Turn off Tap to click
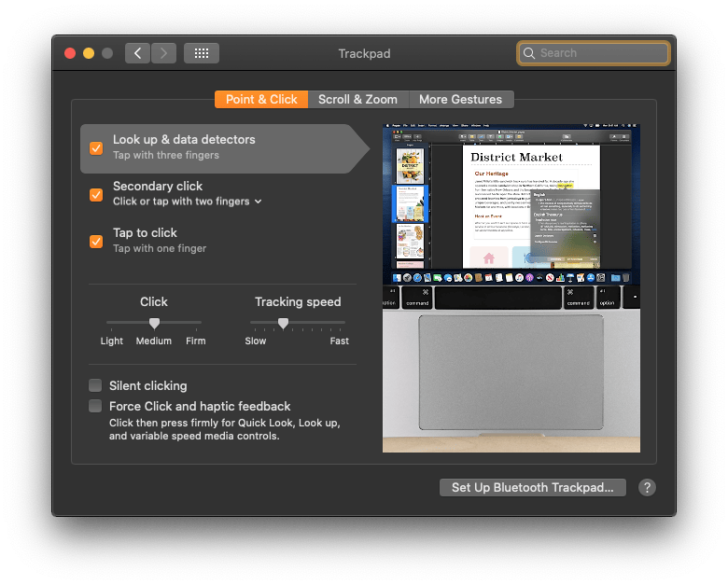 (x=96, y=241)
